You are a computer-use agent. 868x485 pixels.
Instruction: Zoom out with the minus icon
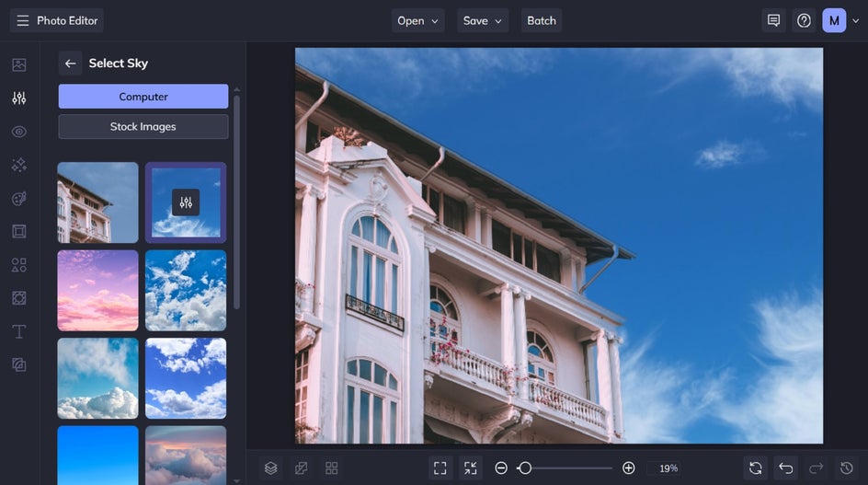501,468
